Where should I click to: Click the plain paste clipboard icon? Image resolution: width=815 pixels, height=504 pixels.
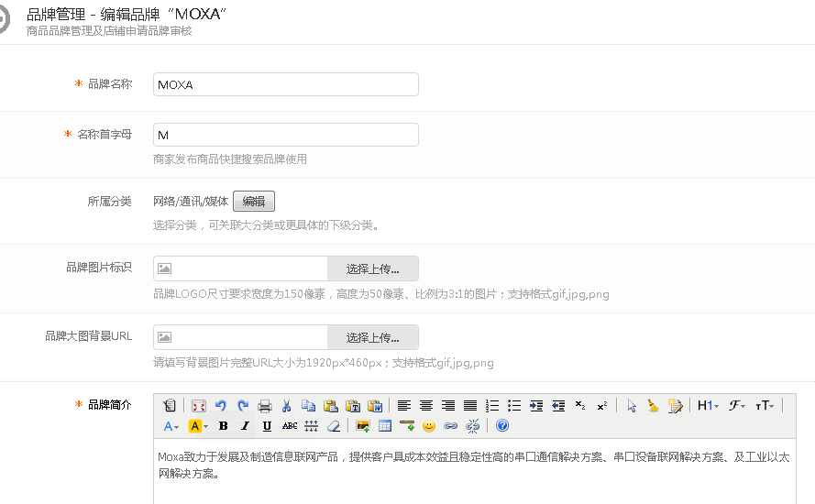tap(331, 406)
